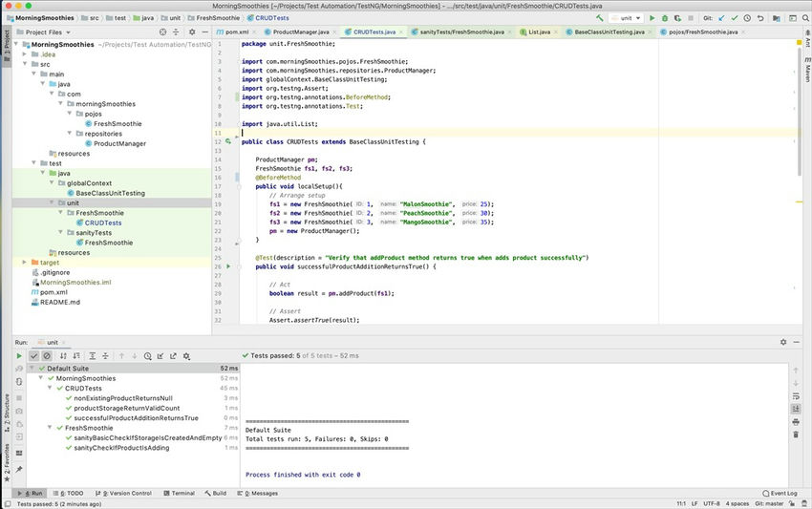Run the unit configuration from the top toolbar

(x=652, y=18)
